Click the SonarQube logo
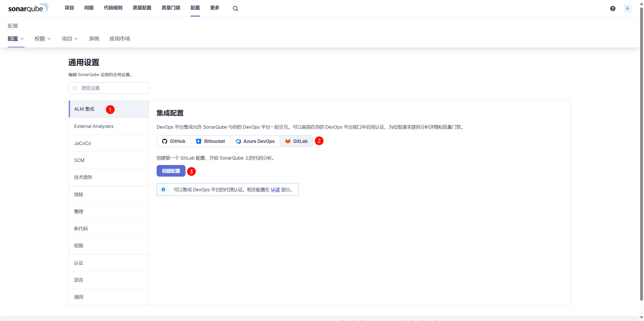Viewport: 644px width, 321px height. (x=28, y=8)
